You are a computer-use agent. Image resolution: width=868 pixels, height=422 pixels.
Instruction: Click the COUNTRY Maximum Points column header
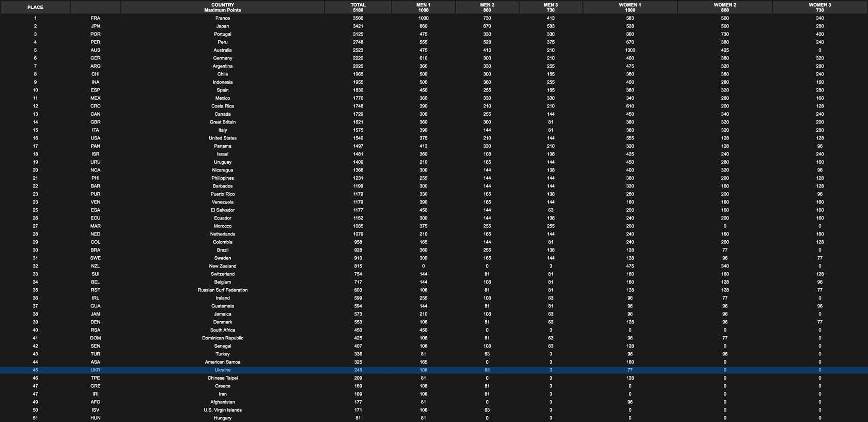pos(223,7)
